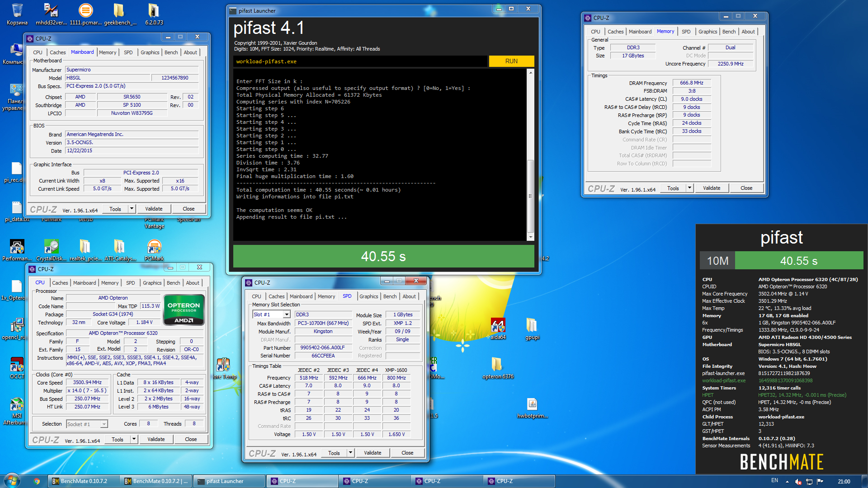The image size is (868, 488).
Task: Click the Core Speed 3500.94 MHz value
Action: click(x=88, y=382)
